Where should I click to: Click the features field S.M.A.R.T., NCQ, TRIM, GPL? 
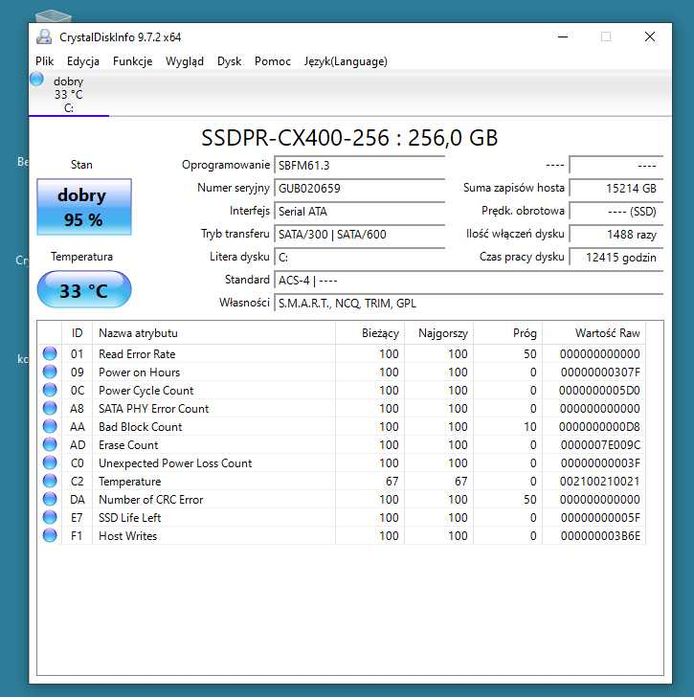(x=469, y=304)
